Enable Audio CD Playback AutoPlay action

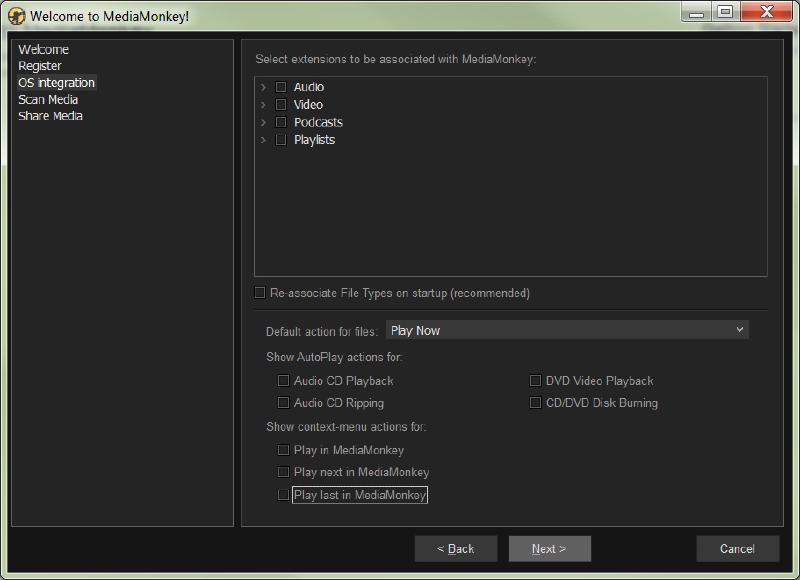pyautogui.click(x=283, y=381)
